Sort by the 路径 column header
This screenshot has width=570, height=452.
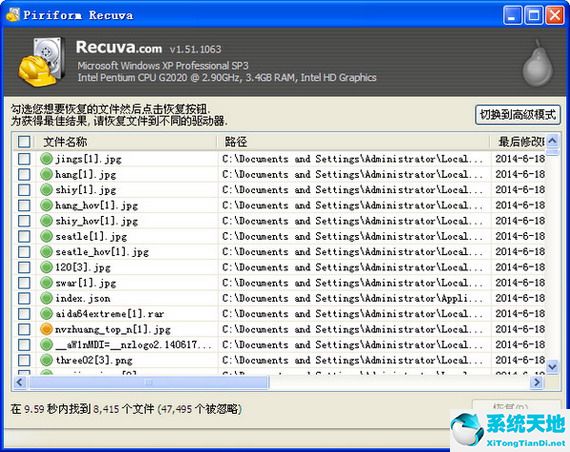236,142
